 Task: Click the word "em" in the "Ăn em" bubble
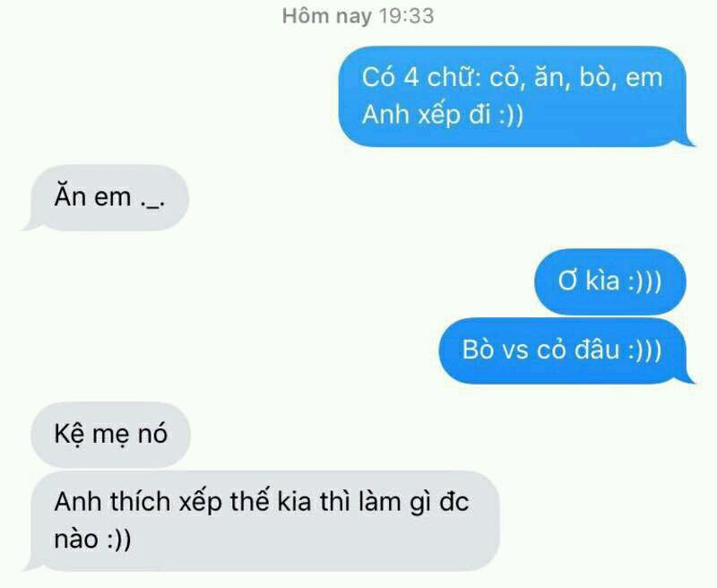[x=113, y=198]
